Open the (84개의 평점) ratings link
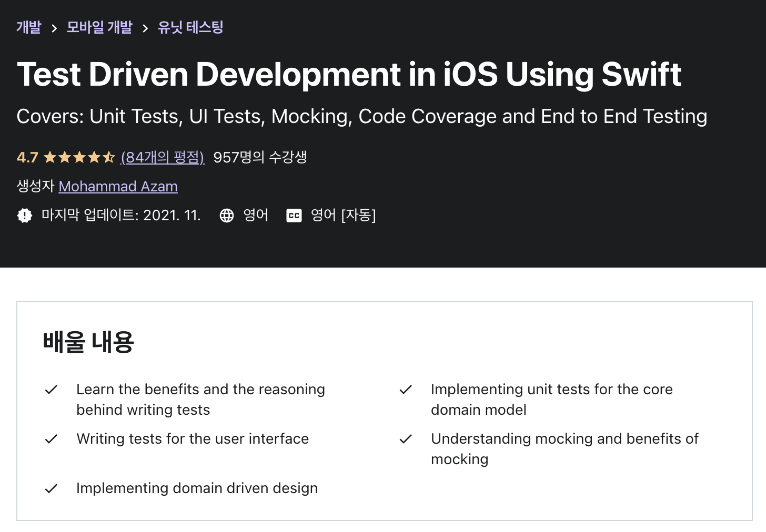This screenshot has height=532, width=766. point(163,157)
